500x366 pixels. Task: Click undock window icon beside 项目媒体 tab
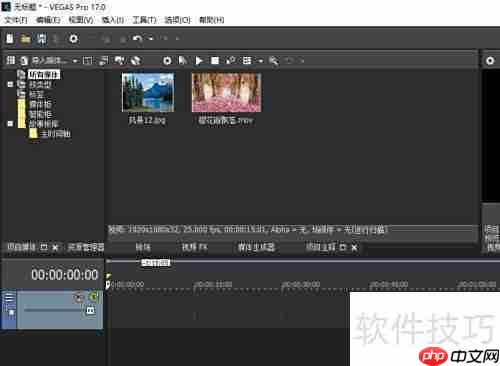[x=44, y=247]
